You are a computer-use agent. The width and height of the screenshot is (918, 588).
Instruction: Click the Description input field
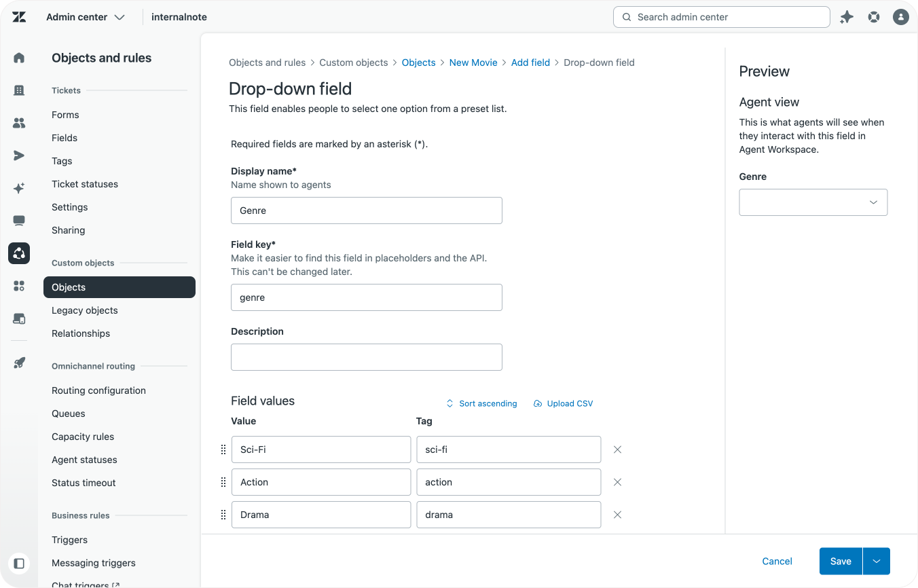click(366, 357)
